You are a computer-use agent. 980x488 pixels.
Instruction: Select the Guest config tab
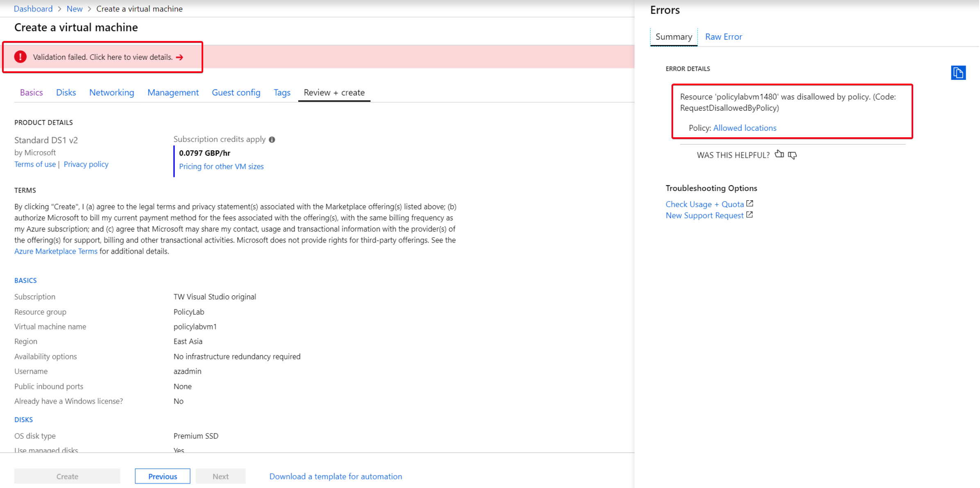pyautogui.click(x=236, y=93)
